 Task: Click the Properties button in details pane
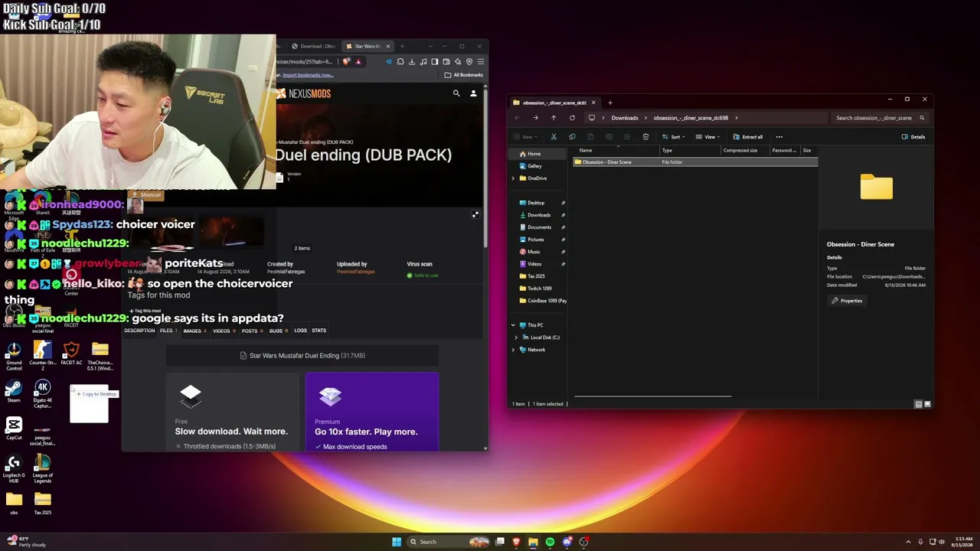(847, 301)
